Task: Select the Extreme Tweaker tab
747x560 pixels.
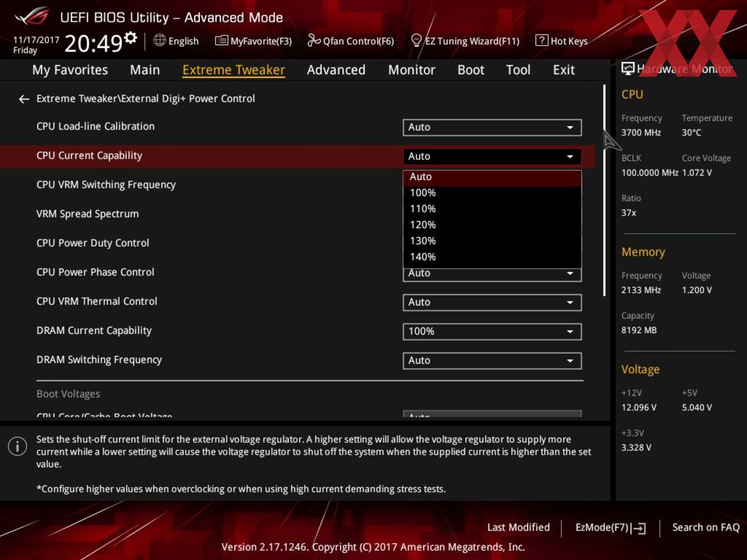Action: click(233, 70)
